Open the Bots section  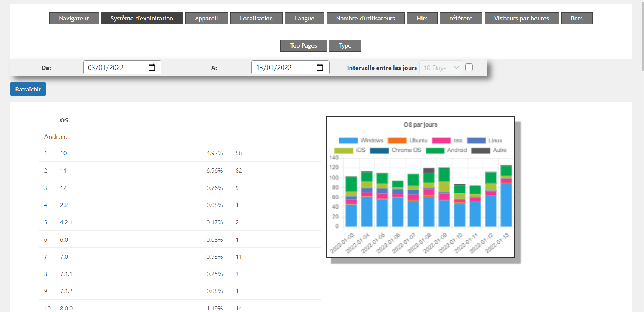576,19
